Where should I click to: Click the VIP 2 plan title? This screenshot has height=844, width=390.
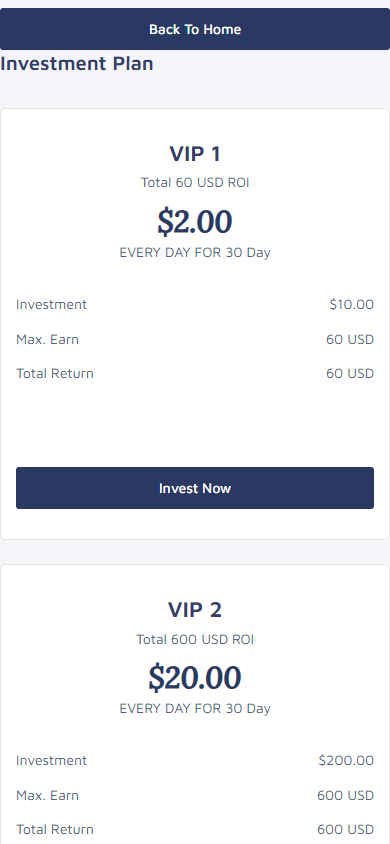point(195,610)
